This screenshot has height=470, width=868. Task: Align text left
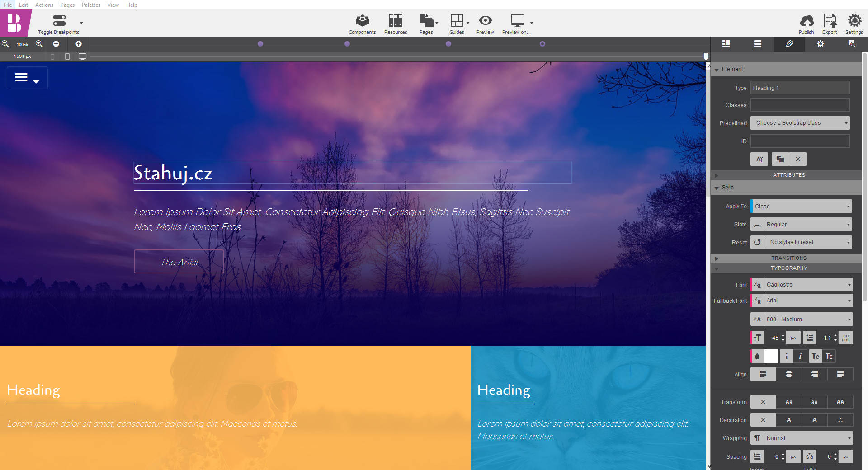763,374
